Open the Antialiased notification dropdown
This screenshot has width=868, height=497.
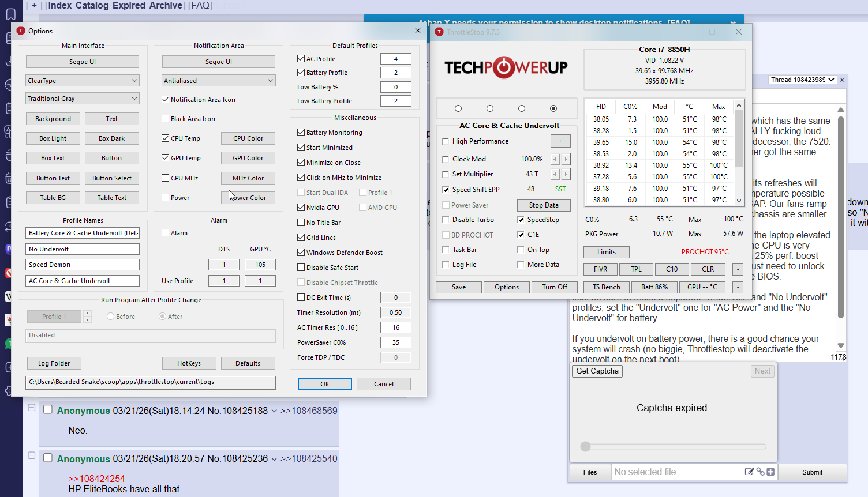point(219,81)
